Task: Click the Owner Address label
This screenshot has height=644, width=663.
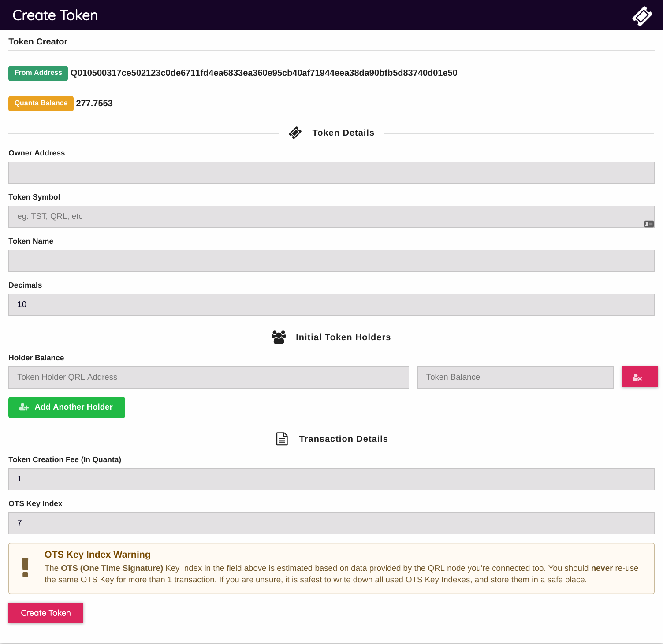Action: point(37,153)
